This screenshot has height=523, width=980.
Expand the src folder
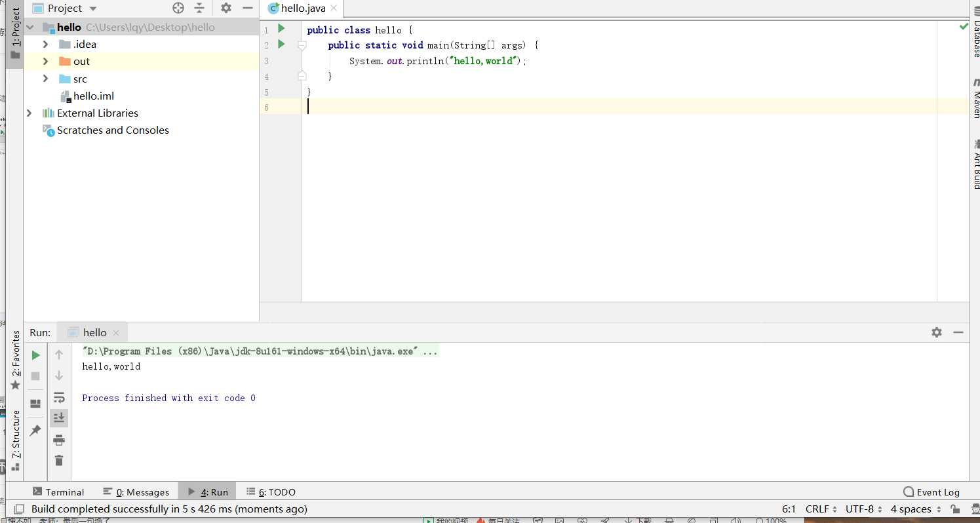(x=45, y=79)
